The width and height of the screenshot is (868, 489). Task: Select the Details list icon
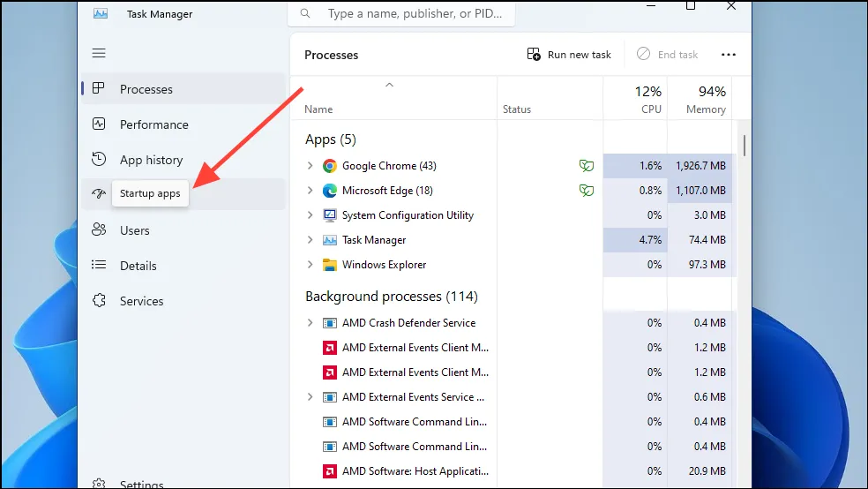point(99,266)
